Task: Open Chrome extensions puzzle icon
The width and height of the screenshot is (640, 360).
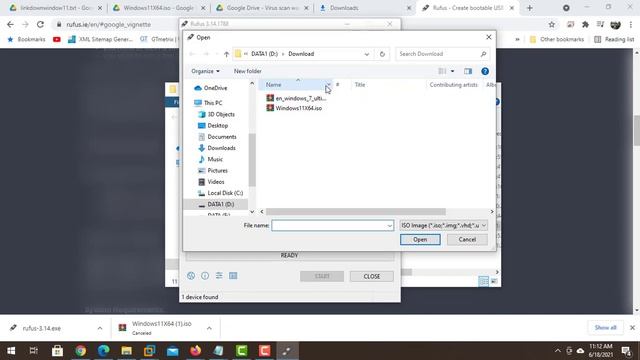Action: pos(585,24)
